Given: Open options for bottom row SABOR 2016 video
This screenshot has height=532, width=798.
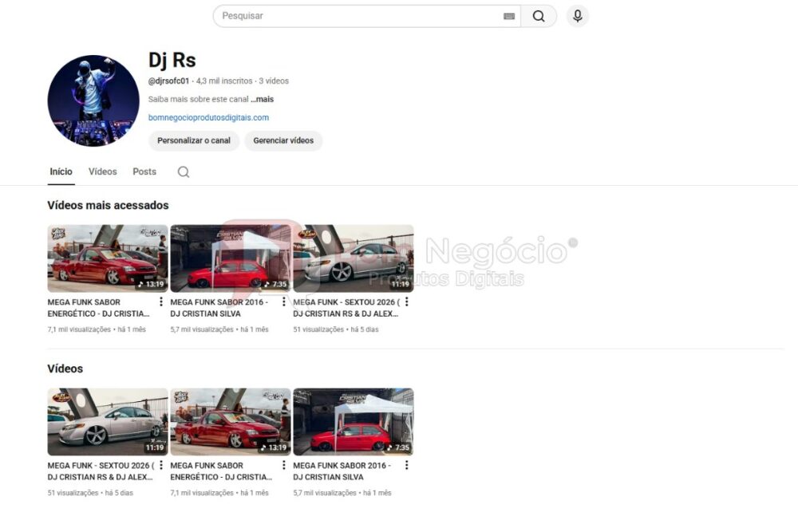Looking at the screenshot, I should pyautogui.click(x=407, y=466).
